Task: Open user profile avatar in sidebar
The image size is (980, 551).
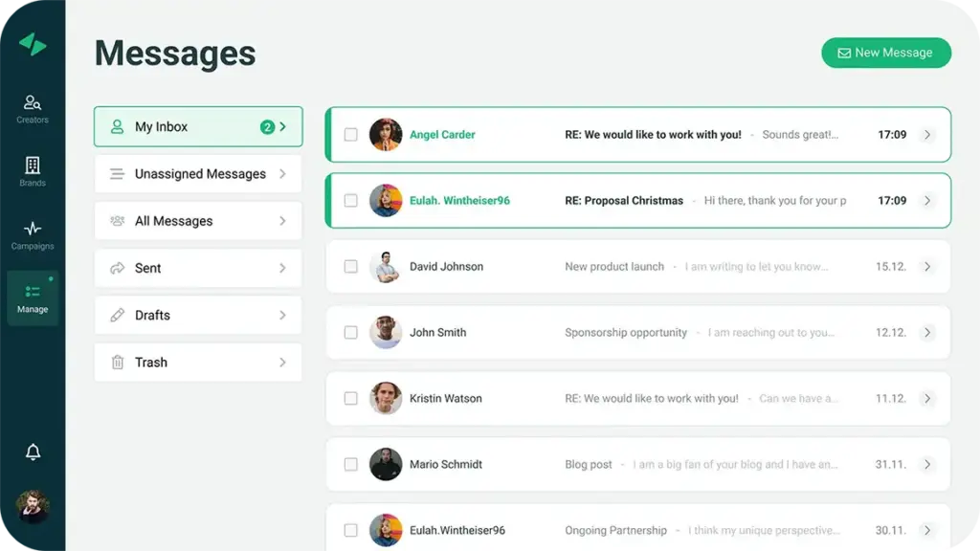Action: pyautogui.click(x=33, y=507)
